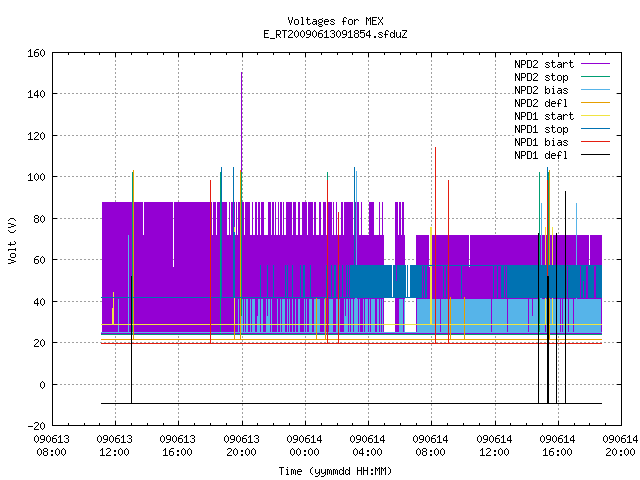The width and height of the screenshot is (640, 480).
Task: Click the 'NPD1 stop' legend label
Action: coord(541,129)
